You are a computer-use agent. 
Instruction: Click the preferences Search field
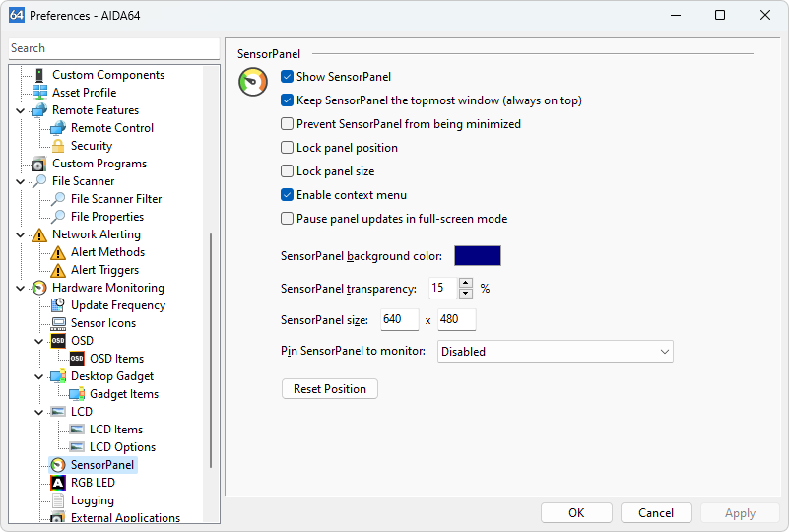pos(113,48)
